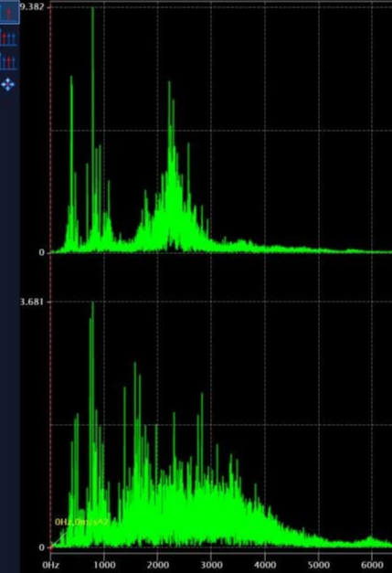Click the 6000 frequency axis label
Image resolution: width=392 pixels, height=573 pixels.
click(x=372, y=565)
